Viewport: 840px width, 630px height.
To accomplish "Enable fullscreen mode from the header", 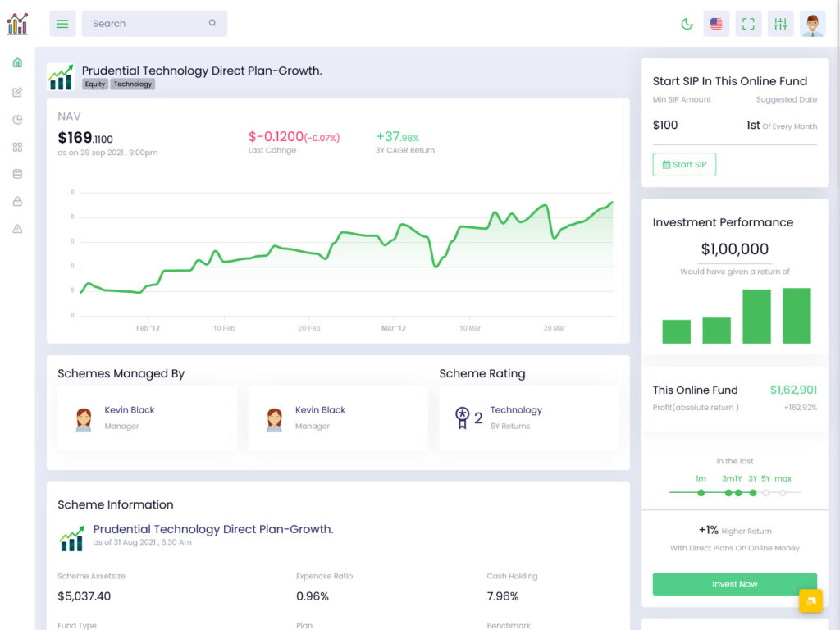I will click(748, 24).
